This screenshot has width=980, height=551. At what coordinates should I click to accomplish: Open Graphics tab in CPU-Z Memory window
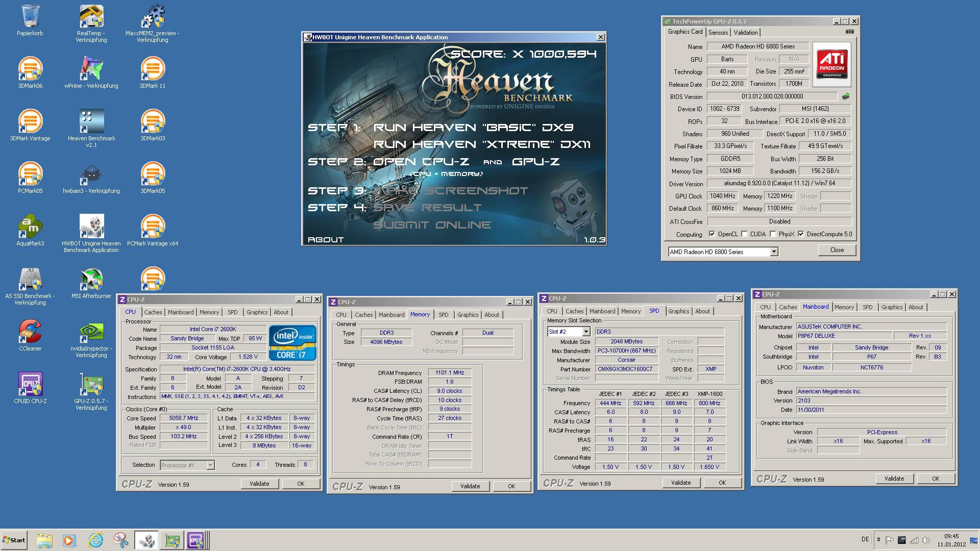(x=468, y=315)
